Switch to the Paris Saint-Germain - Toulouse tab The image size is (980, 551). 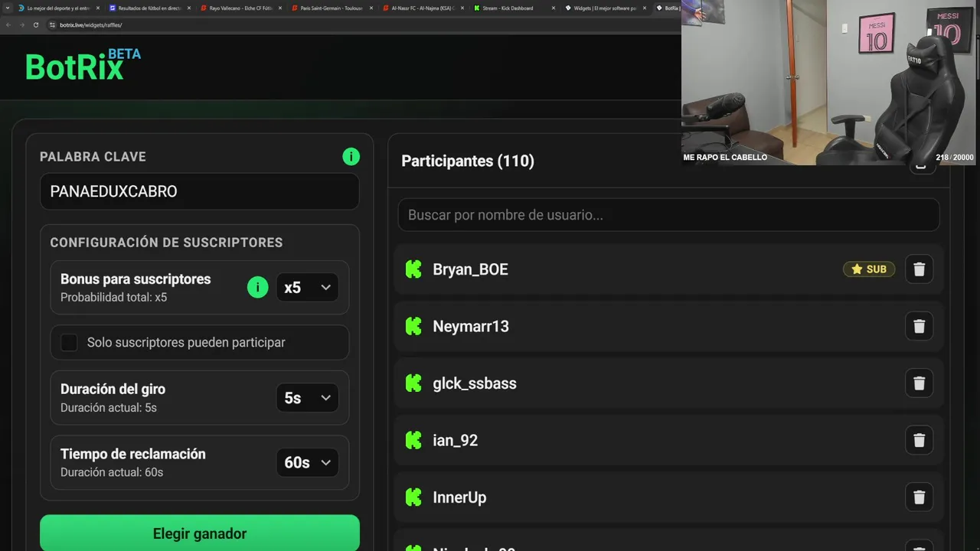(x=332, y=8)
